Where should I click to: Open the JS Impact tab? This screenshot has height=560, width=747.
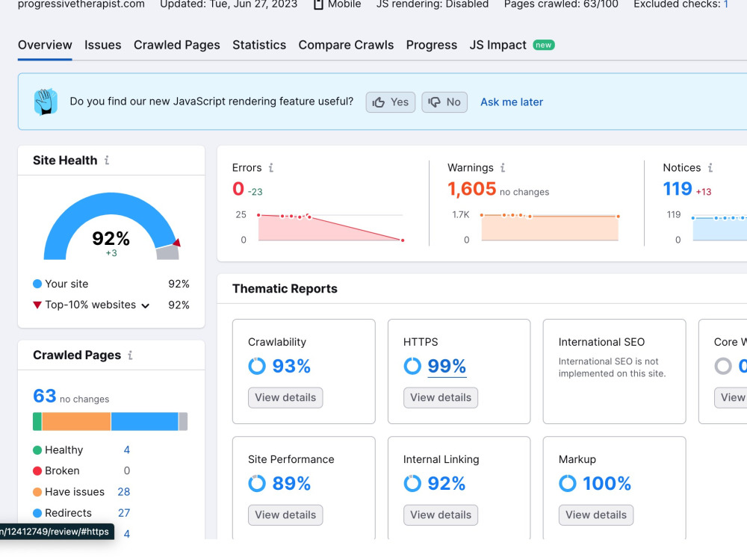(x=498, y=46)
